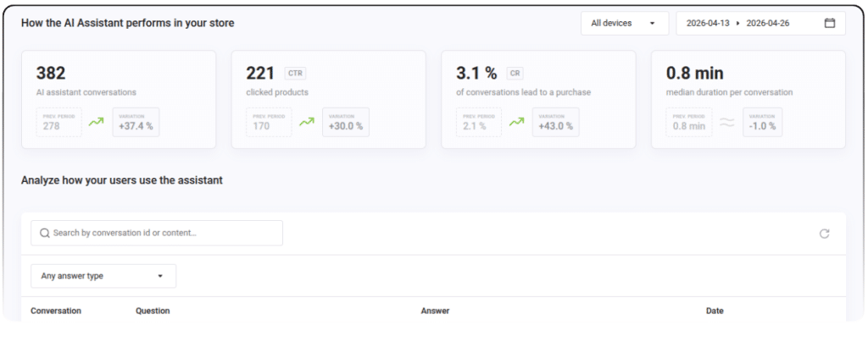Open the Any answer type dropdown

point(103,276)
